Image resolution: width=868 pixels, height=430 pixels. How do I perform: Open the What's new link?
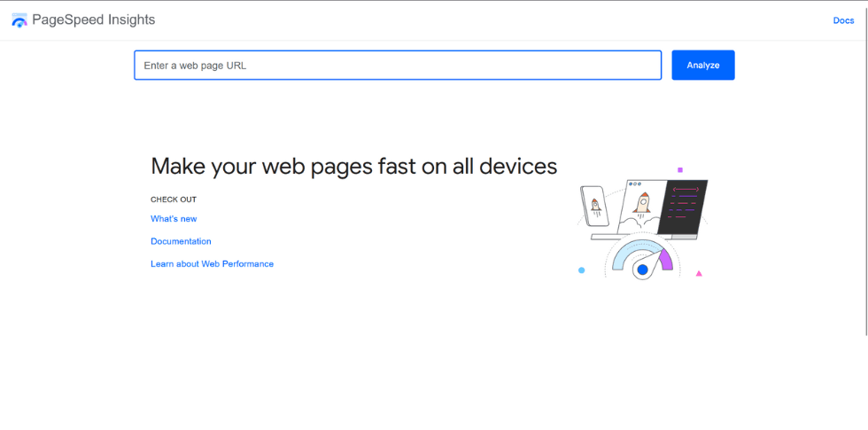tap(174, 219)
